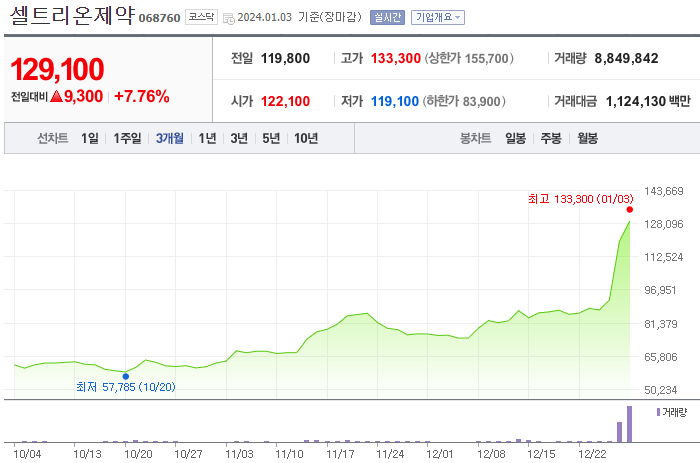Select the 3개월 line chart tab
Screen dimensions: 700x463
(x=170, y=138)
